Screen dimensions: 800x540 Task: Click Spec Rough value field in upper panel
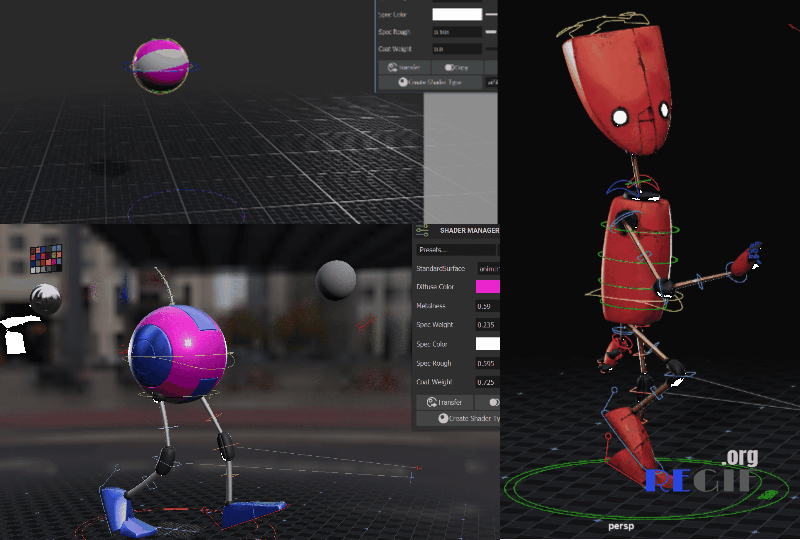point(457,32)
